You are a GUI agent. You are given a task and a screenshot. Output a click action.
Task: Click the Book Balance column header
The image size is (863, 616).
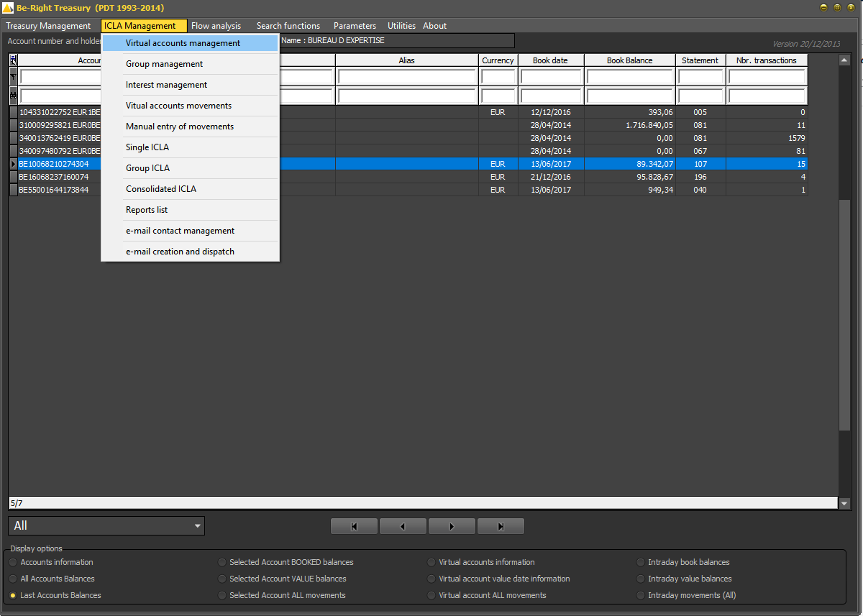pos(630,60)
